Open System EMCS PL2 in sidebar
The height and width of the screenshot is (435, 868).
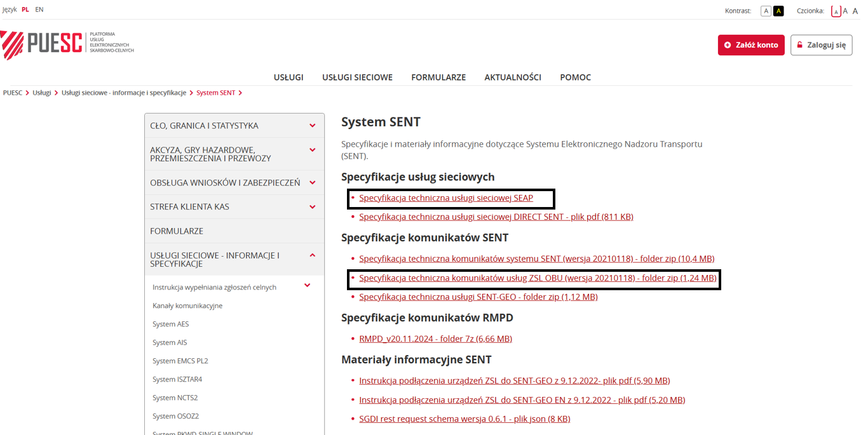point(180,361)
